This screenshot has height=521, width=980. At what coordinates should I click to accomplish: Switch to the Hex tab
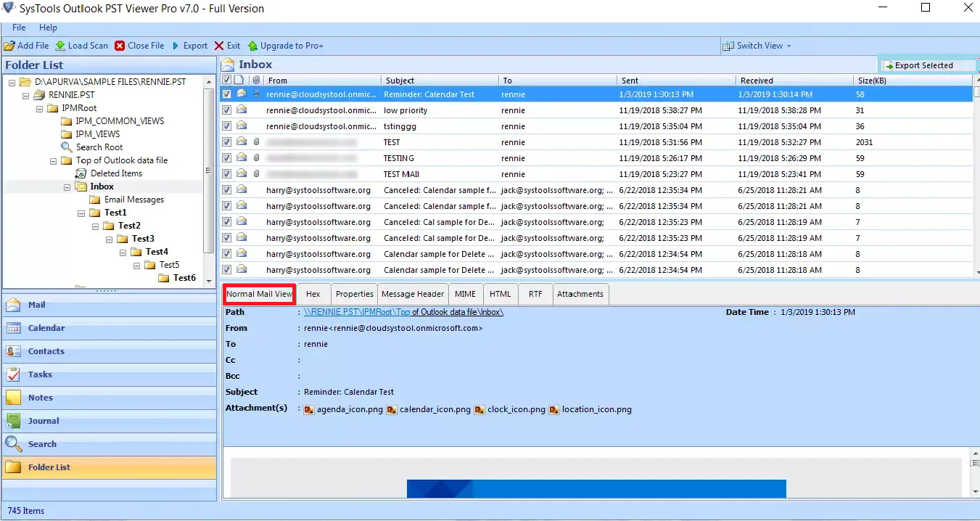313,294
